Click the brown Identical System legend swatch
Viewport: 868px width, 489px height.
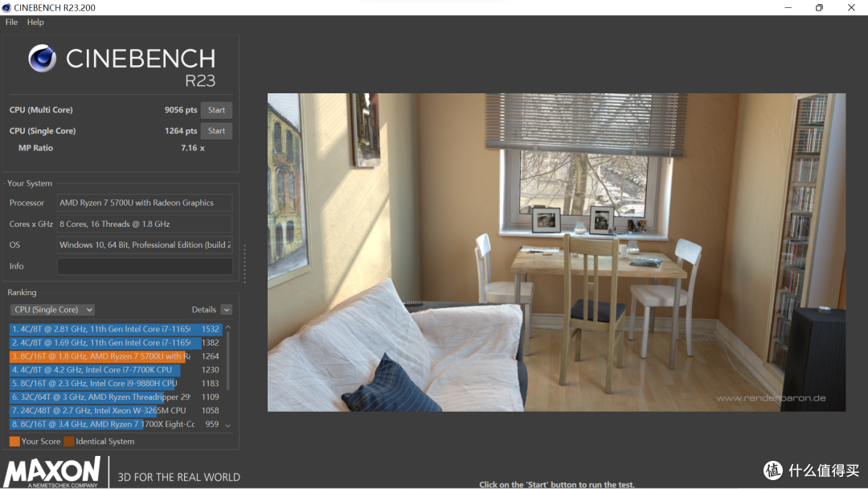[69, 442]
